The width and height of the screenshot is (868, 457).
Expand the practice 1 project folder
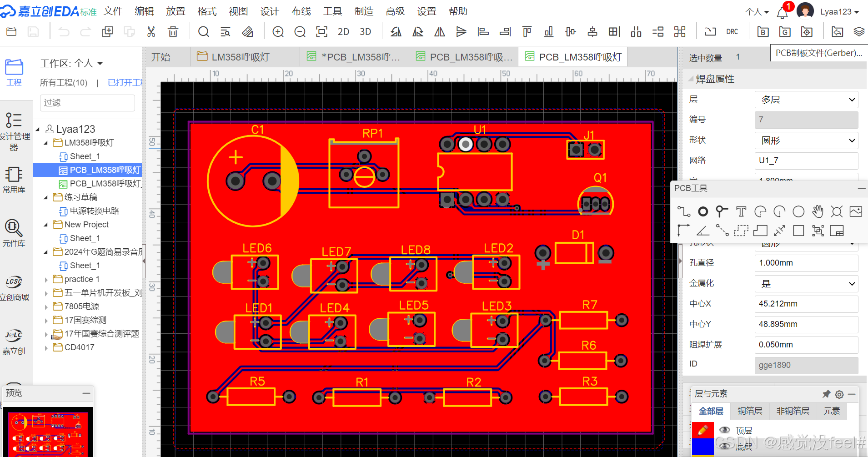tap(46, 280)
